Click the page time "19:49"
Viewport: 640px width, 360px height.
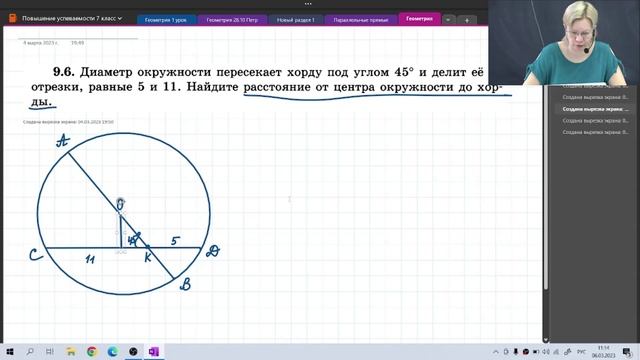[78, 42]
